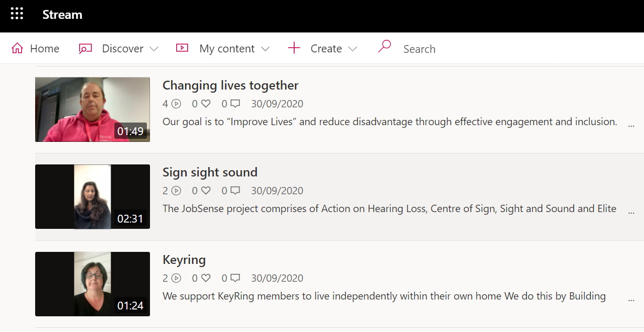Click the comment icon on Sign sight sound
The image size is (644, 332).
click(x=235, y=191)
